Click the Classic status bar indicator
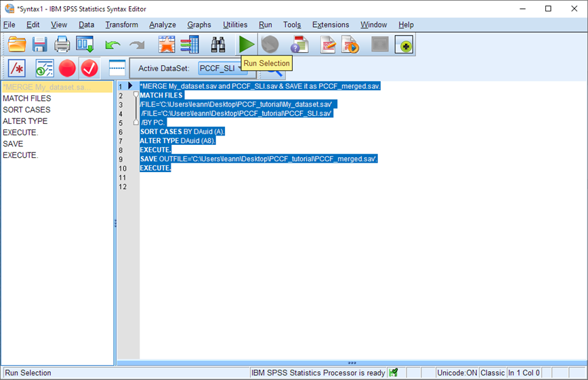This screenshot has height=380, width=588. click(492, 373)
